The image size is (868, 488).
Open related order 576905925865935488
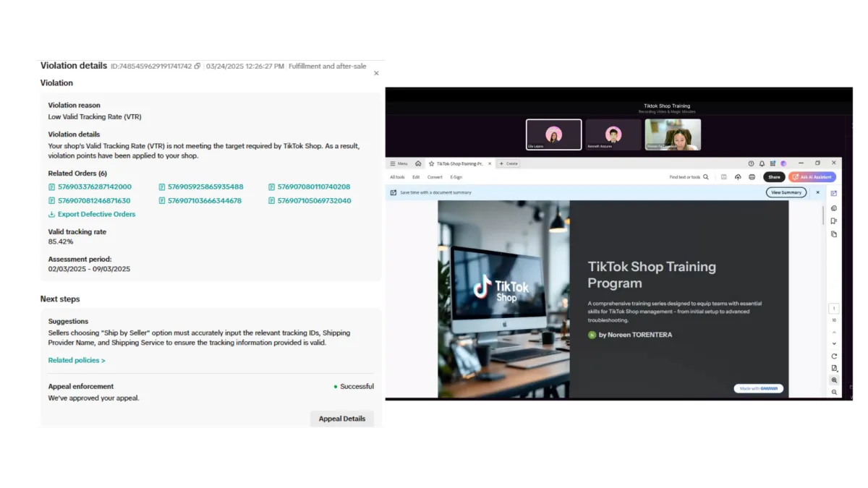pyautogui.click(x=200, y=187)
